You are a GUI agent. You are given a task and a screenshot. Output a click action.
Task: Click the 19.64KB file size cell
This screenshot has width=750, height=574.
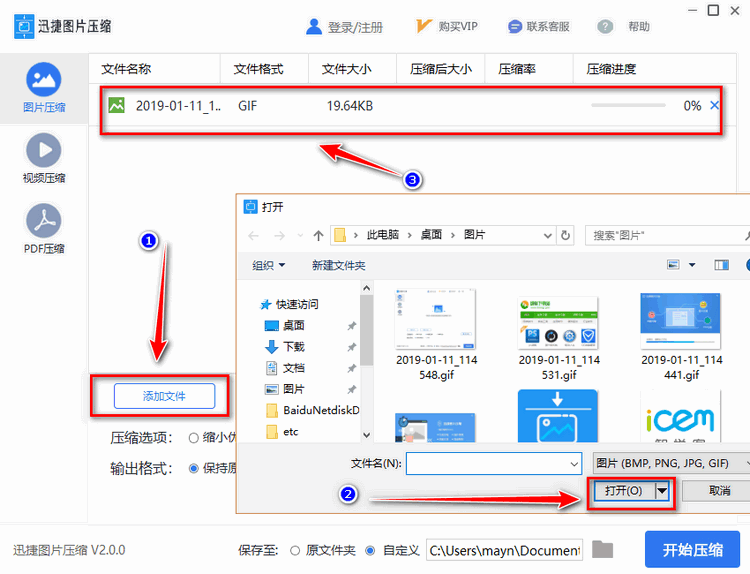(x=350, y=106)
